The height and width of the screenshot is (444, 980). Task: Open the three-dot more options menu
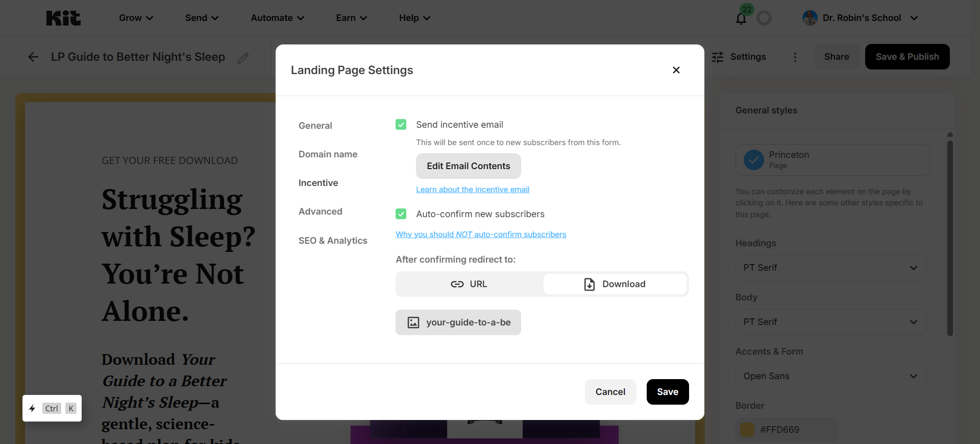point(795,57)
